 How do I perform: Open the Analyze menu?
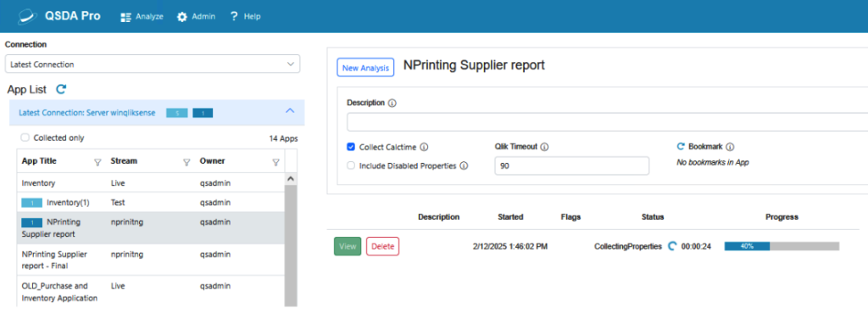point(142,17)
